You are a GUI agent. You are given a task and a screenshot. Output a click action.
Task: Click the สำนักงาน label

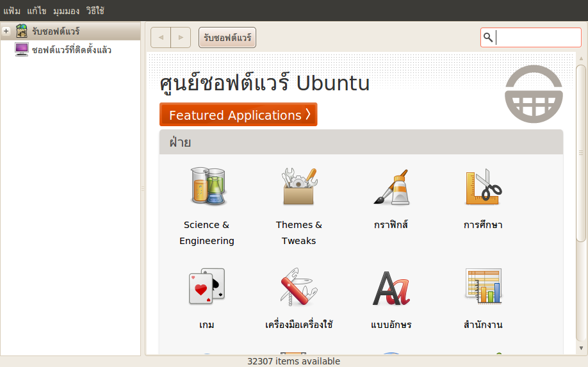point(483,324)
